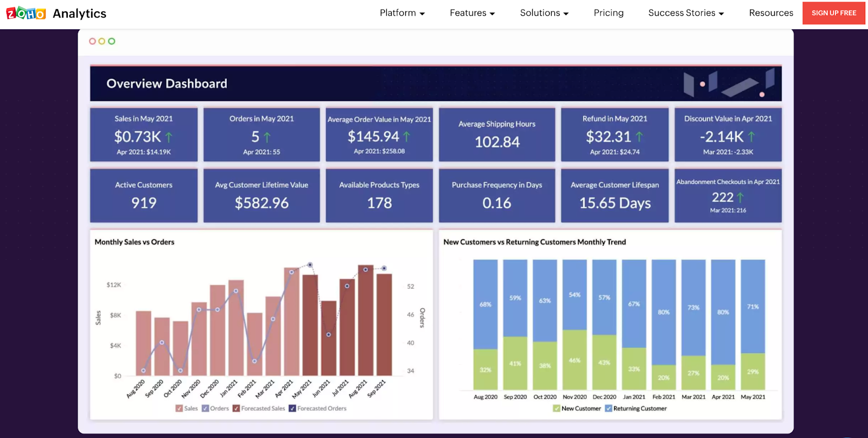Expand the Platform dropdown menu
The image size is (868, 438).
pos(402,13)
